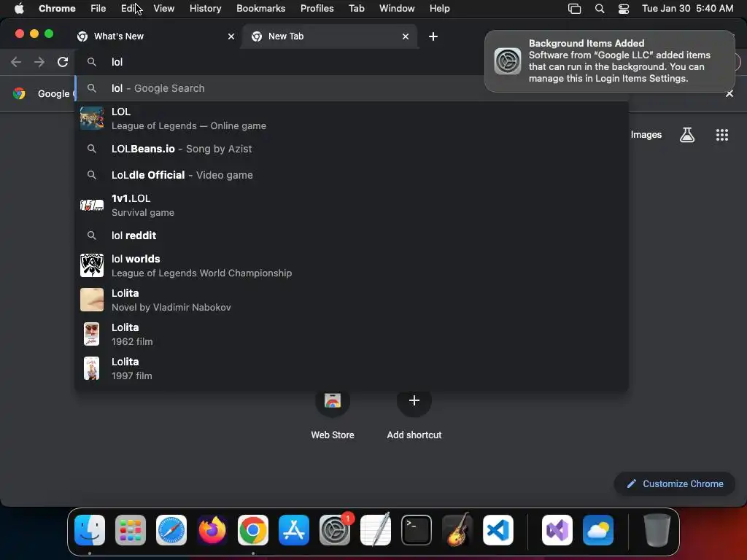The width and height of the screenshot is (747, 560).
Task: Dismiss the Google banner with X
Action: (729, 94)
